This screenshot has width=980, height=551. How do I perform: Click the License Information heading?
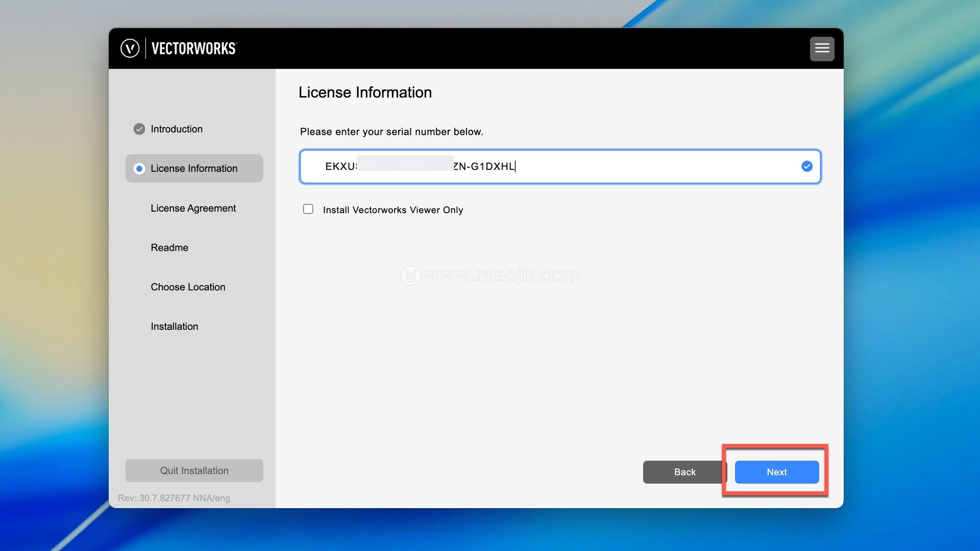tap(365, 92)
